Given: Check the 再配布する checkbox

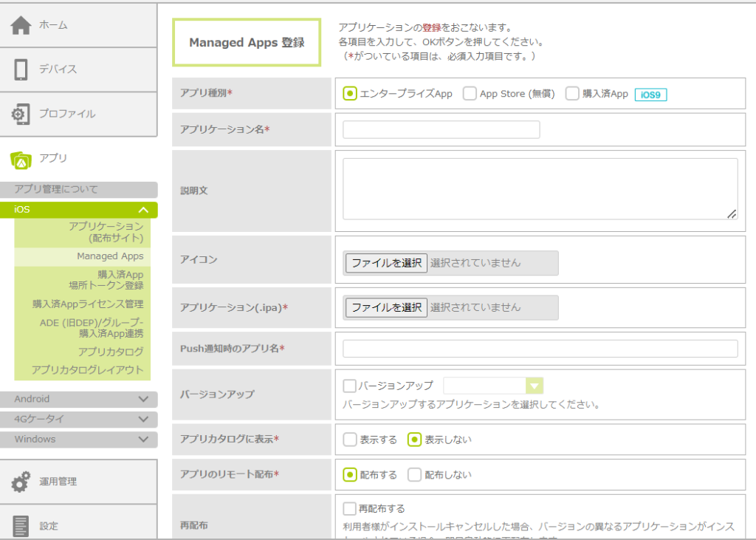Looking at the screenshot, I should coord(350,509).
